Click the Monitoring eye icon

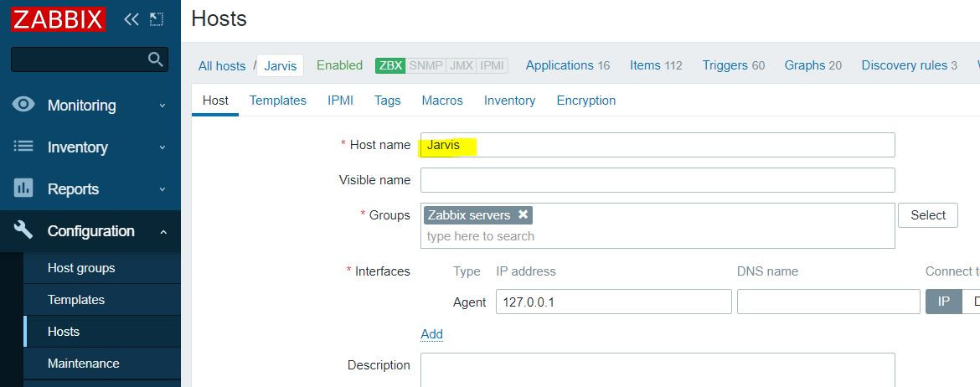pyautogui.click(x=23, y=105)
